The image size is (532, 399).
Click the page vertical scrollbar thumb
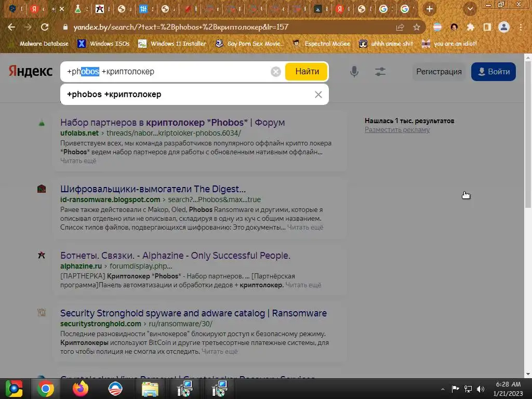coord(528,135)
